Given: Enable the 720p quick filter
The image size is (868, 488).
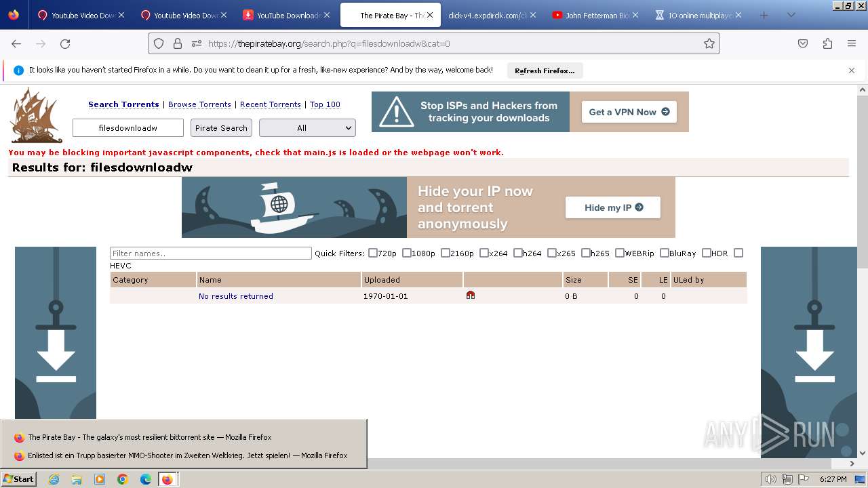Looking at the screenshot, I should click(x=373, y=253).
